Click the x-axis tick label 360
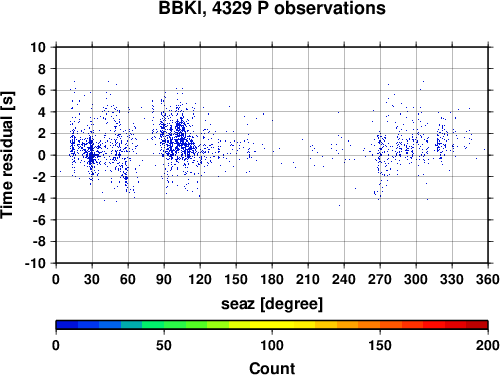This screenshot has width=500, height=375. (x=488, y=279)
